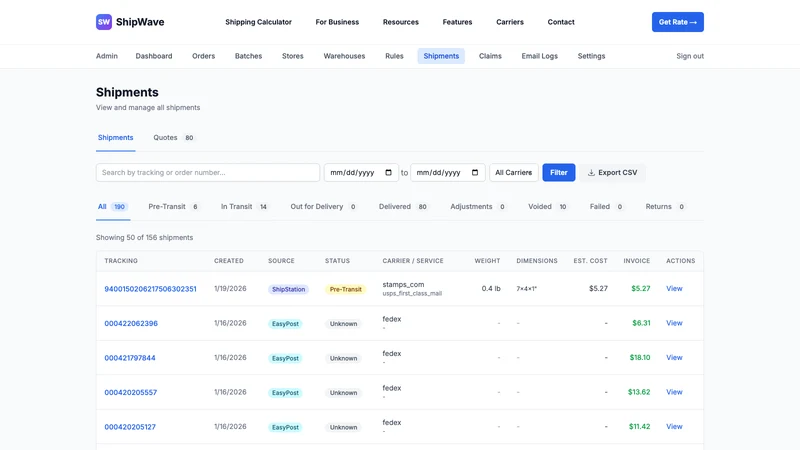Open tracking number 000420205127
Screen dimensions: 800x450
click(130, 427)
